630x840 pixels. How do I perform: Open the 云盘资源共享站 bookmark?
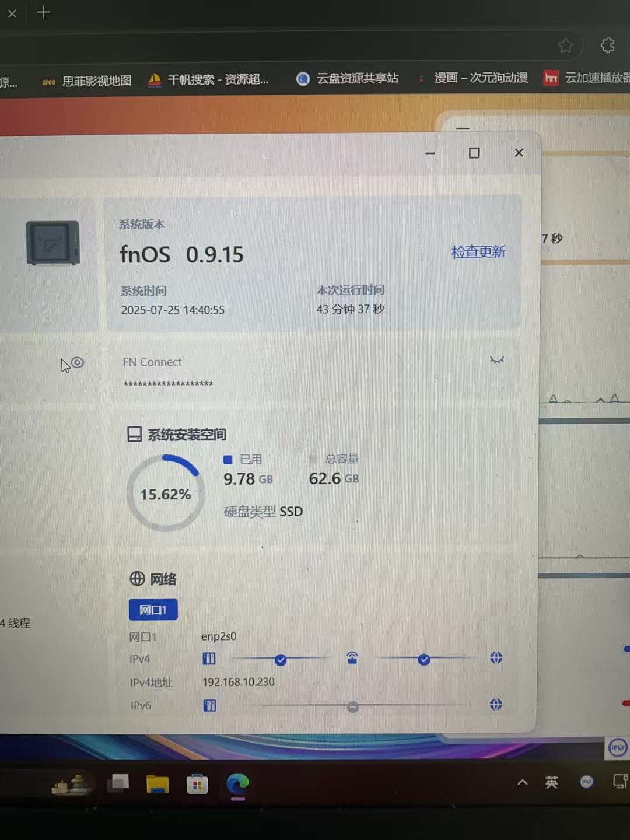(x=348, y=78)
